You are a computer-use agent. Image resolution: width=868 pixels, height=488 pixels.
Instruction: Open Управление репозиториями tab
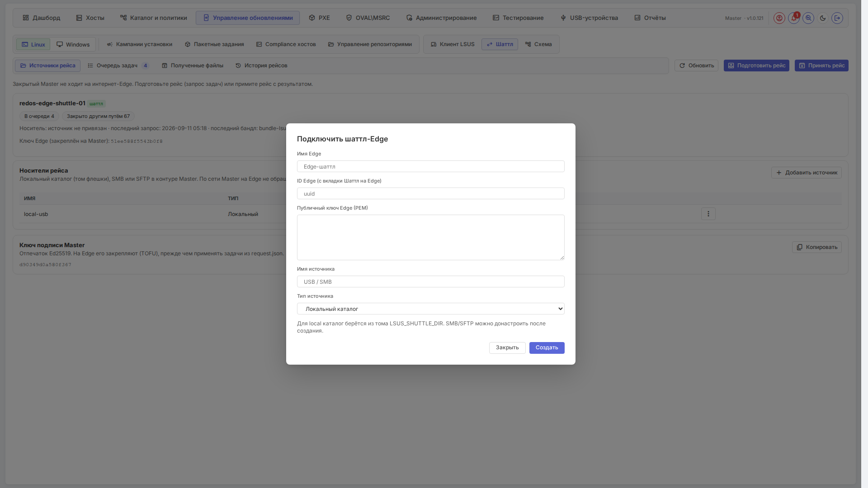pyautogui.click(x=370, y=44)
